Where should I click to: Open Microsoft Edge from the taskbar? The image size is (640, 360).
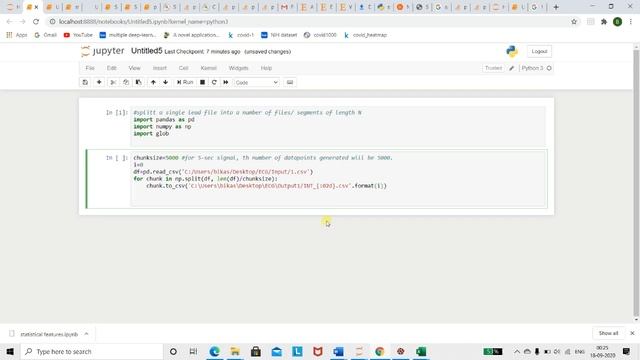click(x=214, y=351)
